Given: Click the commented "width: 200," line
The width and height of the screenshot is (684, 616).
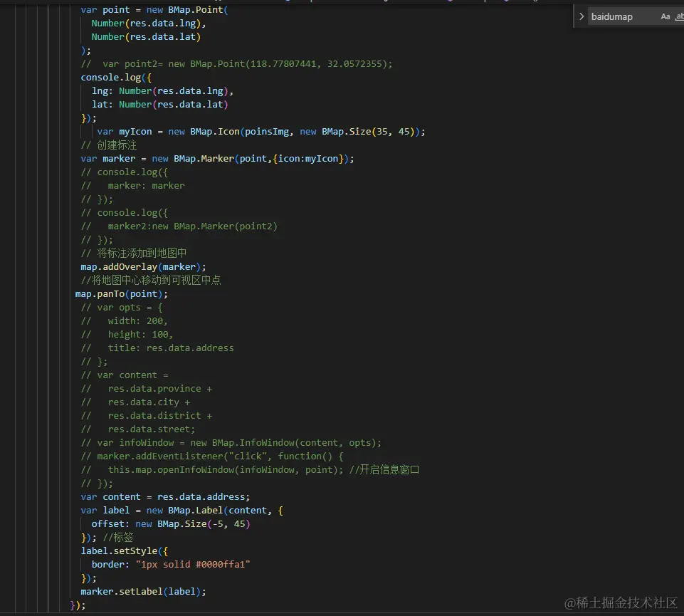Looking at the screenshot, I should tap(125, 321).
